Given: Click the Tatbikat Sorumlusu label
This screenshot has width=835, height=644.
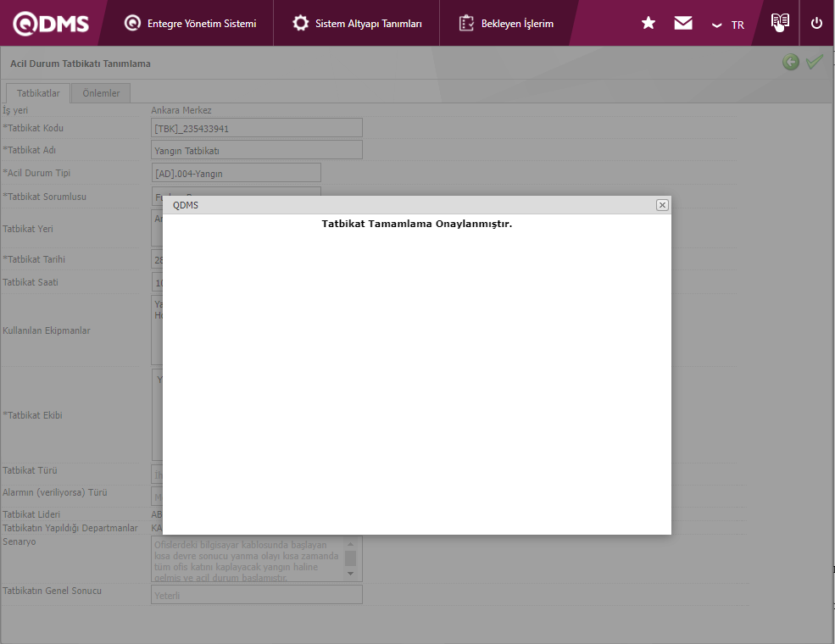Looking at the screenshot, I should click(44, 197).
